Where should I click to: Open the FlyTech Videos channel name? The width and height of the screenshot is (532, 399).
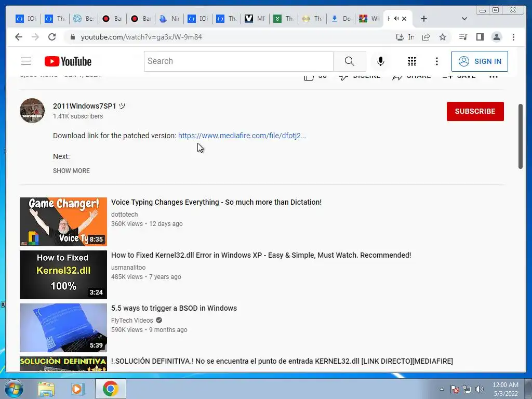click(132, 320)
